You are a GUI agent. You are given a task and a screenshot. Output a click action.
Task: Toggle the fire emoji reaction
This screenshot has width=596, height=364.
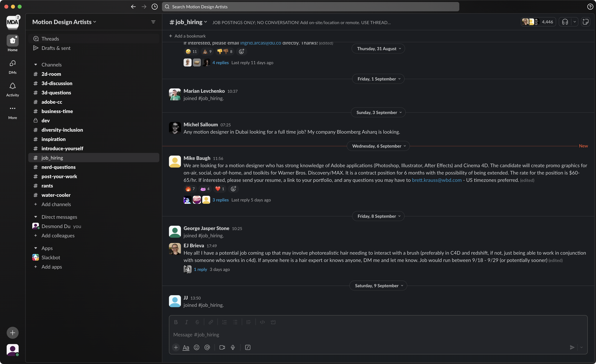pyautogui.click(x=190, y=189)
